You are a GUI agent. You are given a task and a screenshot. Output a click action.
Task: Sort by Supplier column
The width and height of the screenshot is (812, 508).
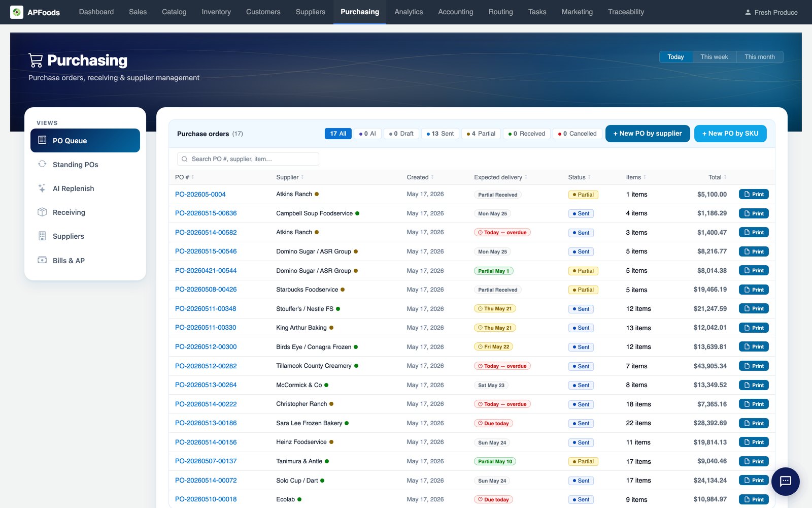(x=290, y=177)
